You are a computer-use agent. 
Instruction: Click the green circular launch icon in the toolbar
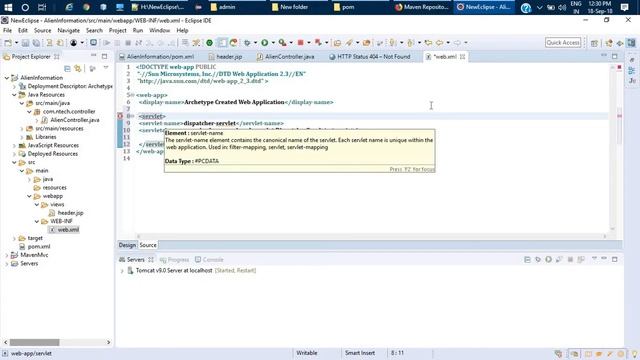(209, 42)
